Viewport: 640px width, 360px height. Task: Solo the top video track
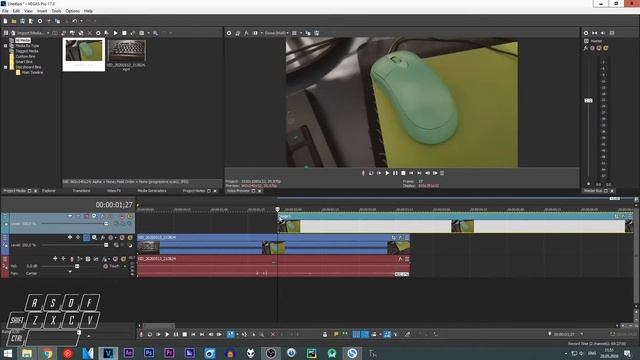[130, 216]
